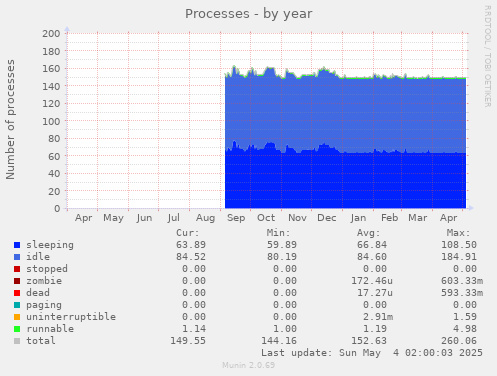Screen dimensions: 497x376
Task: Click sleeping max value 108.50
Action: (x=459, y=245)
